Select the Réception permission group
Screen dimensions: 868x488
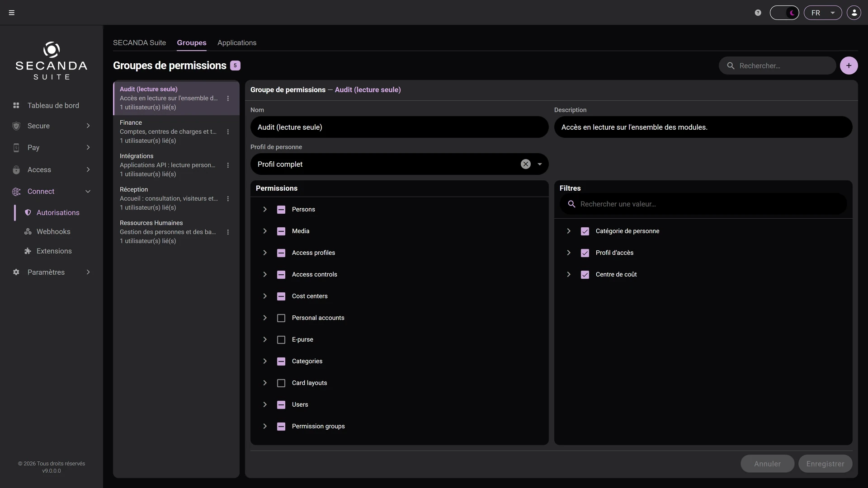(176, 199)
